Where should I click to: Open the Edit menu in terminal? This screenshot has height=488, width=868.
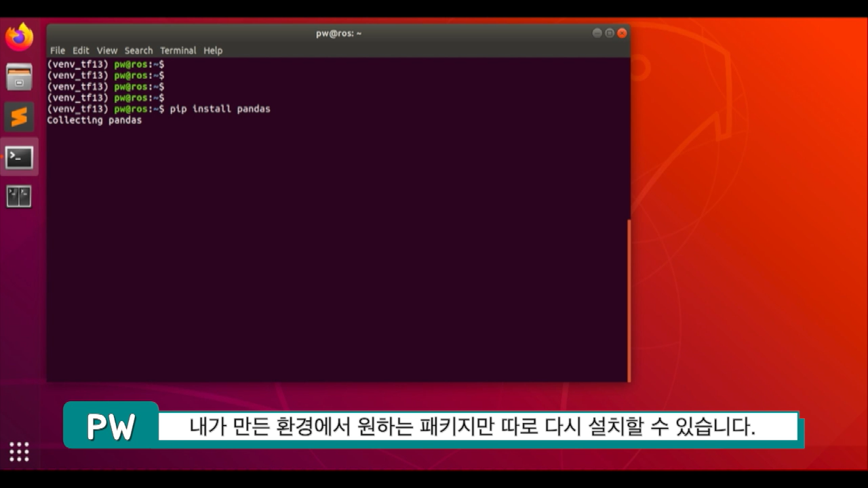click(x=81, y=50)
